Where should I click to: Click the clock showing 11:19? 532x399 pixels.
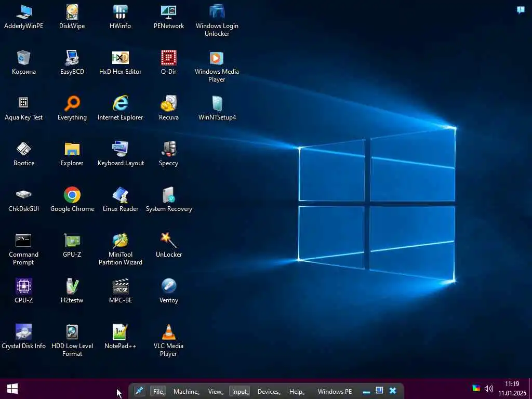512,384
